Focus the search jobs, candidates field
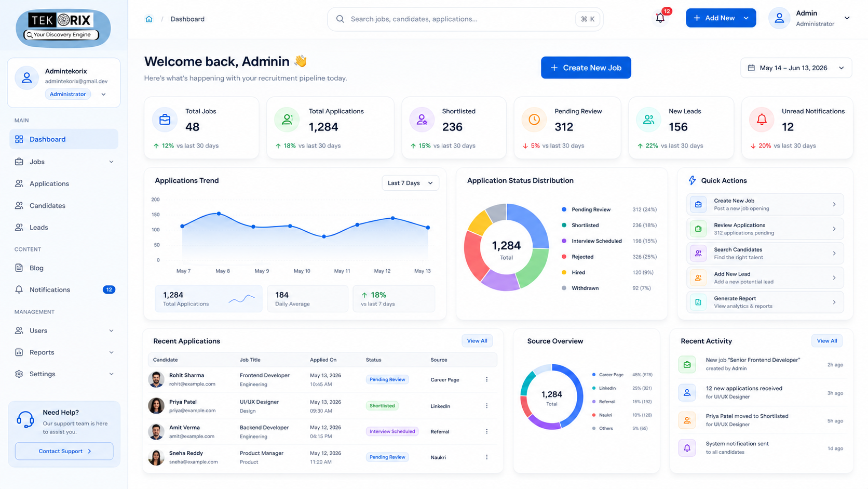This screenshot has width=868, height=489. pos(465,19)
